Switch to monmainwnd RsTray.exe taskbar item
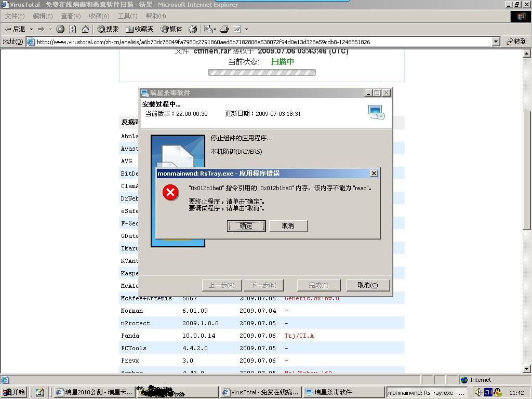The height and width of the screenshot is (399, 532). (x=427, y=392)
